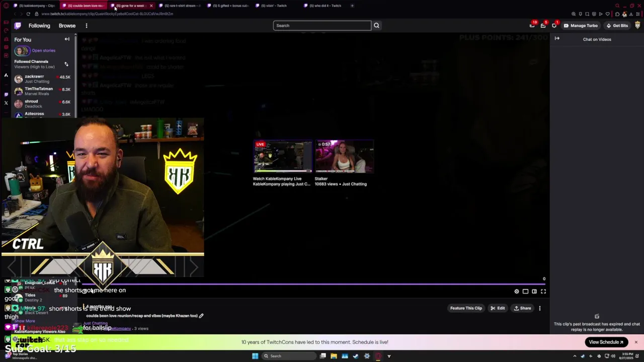The height and width of the screenshot is (362, 644).
Task: Open browser easy setup sliders icon
Action: pos(637,14)
